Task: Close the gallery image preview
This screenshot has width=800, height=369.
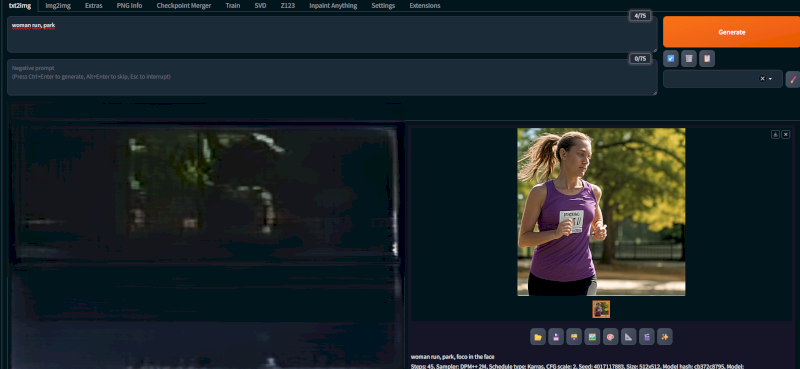Action: 786,134
